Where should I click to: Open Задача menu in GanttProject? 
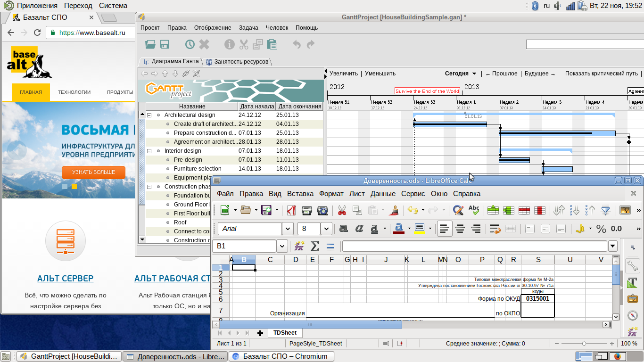[248, 28]
